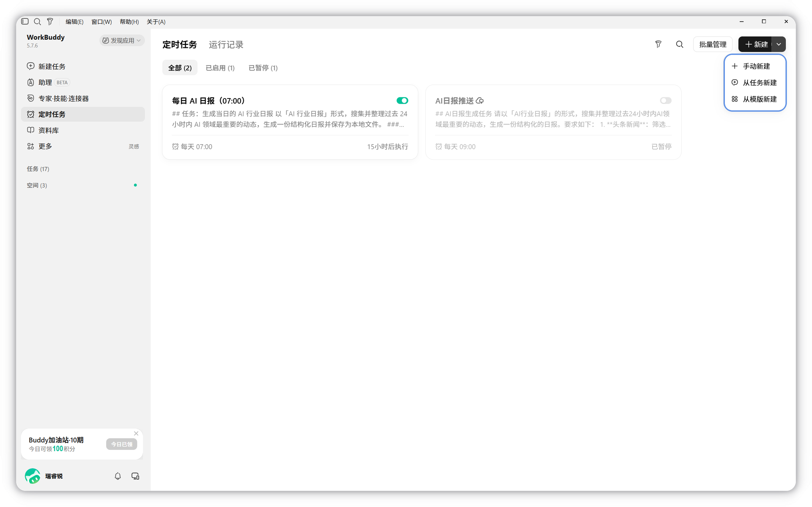Click the WorkBuddy app title
Screen dimensions: 812x507
tap(46, 37)
